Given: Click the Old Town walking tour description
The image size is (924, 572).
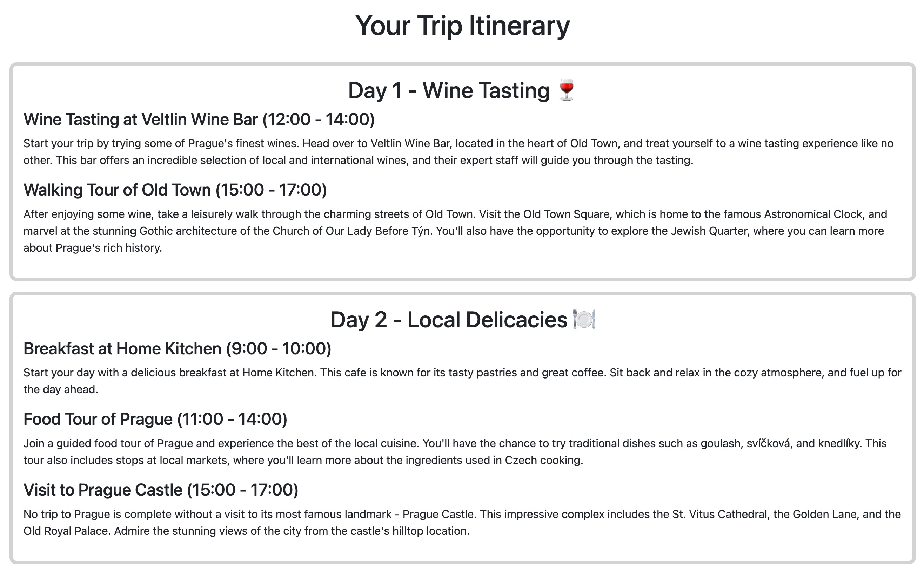Looking at the screenshot, I should coord(455,231).
